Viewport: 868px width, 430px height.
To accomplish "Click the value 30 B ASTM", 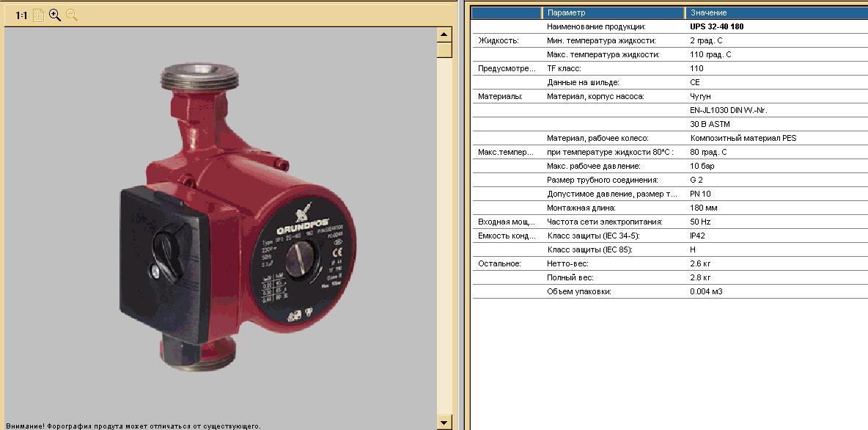I will pos(710,124).
